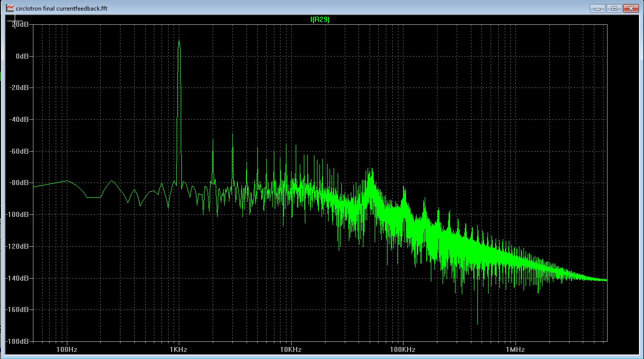
Task: Click the -140dB vertical axis label
Action: coord(17,278)
